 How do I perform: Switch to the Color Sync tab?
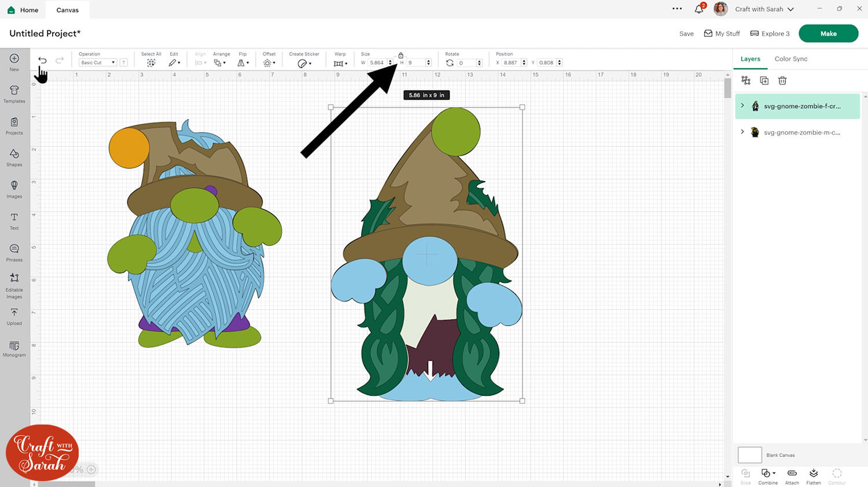(790, 59)
